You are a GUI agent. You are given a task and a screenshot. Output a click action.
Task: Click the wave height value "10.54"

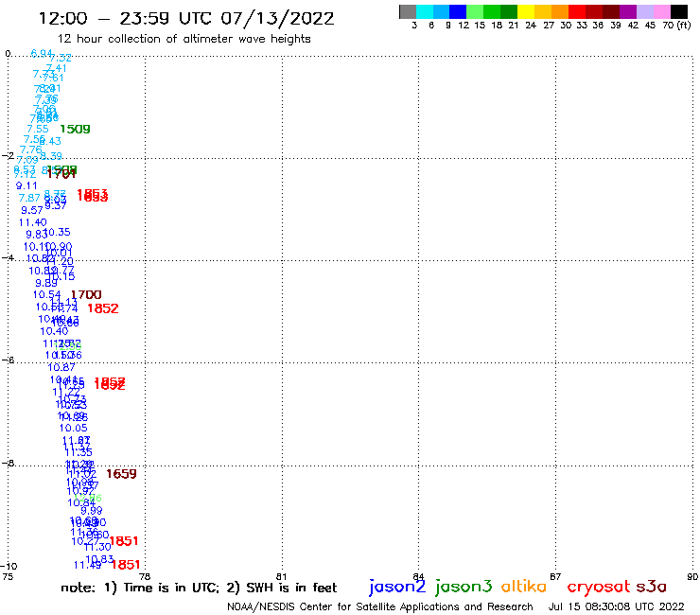47,295
